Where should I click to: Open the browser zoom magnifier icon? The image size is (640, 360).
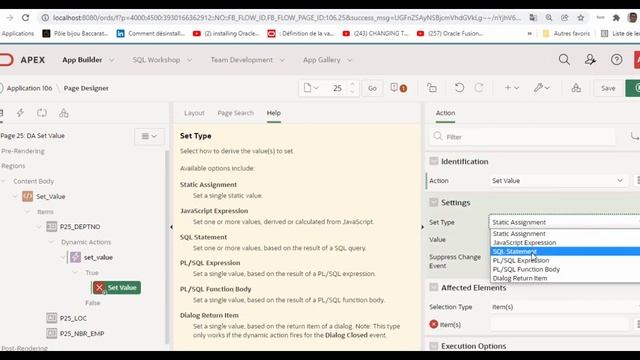pos(549,18)
